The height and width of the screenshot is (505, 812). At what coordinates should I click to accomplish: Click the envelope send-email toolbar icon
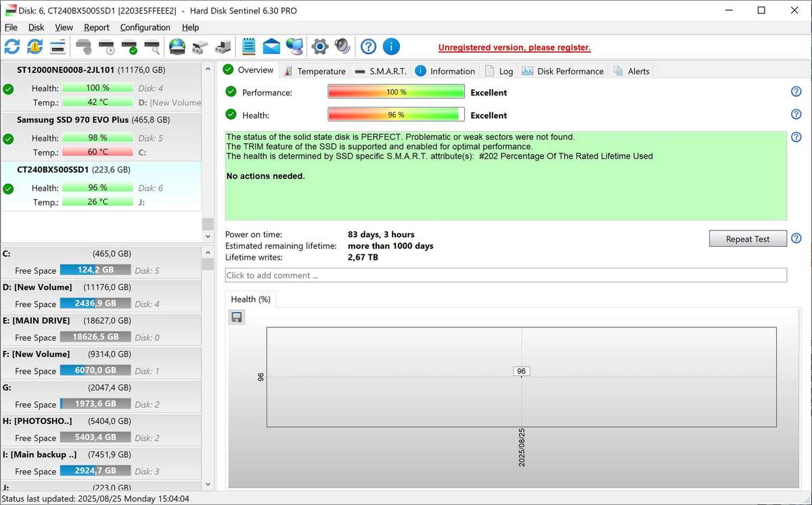click(x=271, y=47)
